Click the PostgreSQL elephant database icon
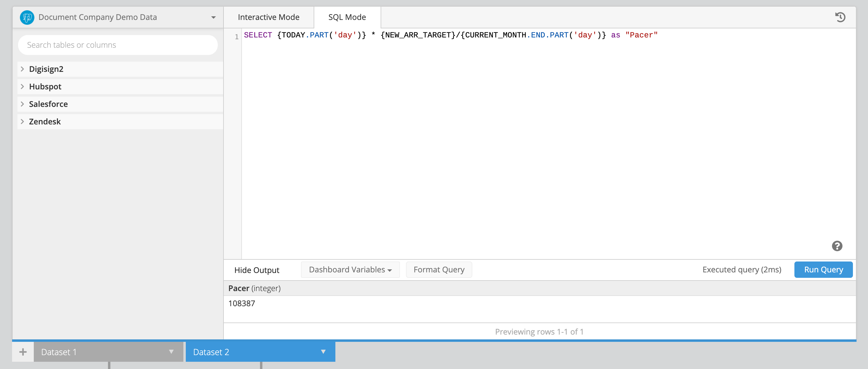868x369 pixels. click(27, 17)
